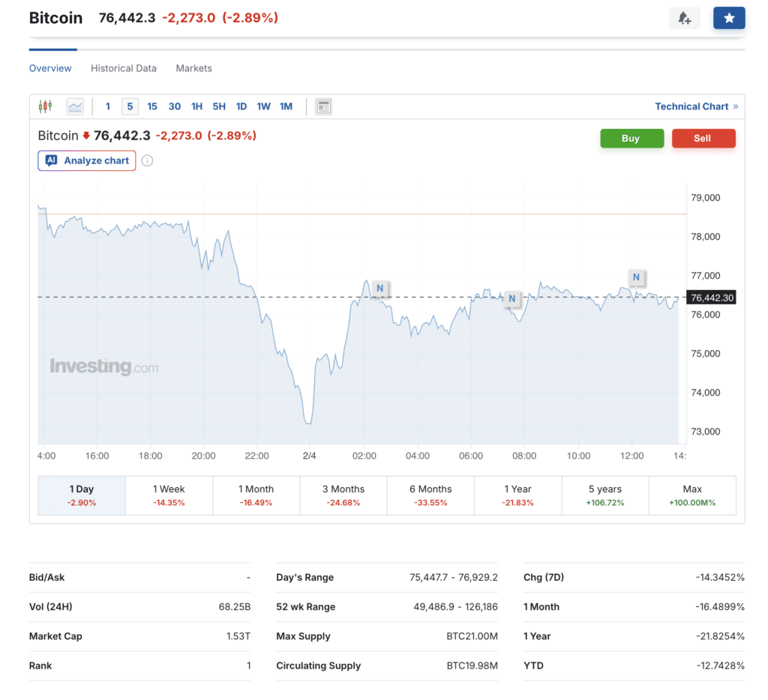Open the Technical Chart link
768x700 pixels.
coord(697,106)
